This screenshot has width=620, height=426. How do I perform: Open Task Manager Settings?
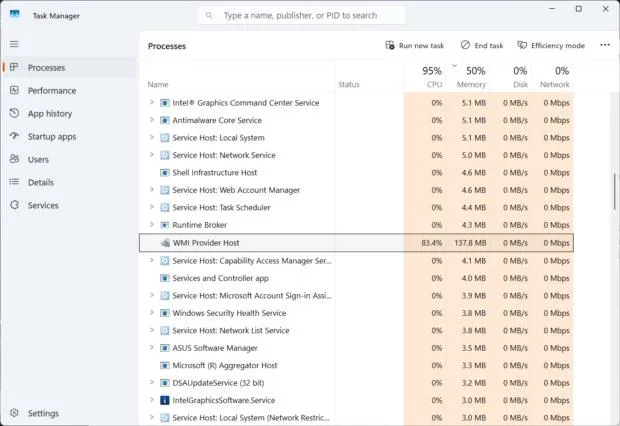coord(70,413)
